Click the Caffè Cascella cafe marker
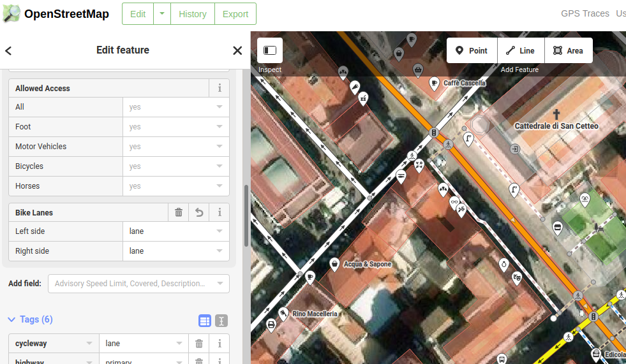This screenshot has width=626, height=364. (433, 84)
